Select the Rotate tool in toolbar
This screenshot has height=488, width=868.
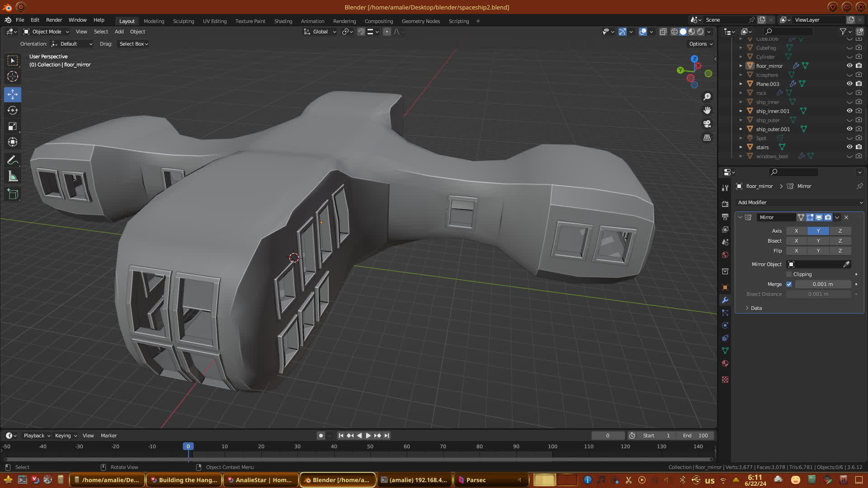coord(13,110)
